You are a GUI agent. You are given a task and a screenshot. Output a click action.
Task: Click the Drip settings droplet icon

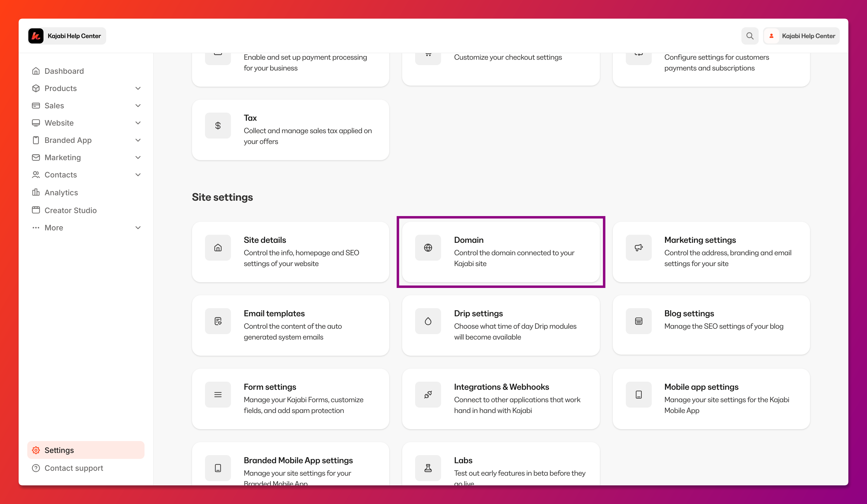pyautogui.click(x=428, y=321)
